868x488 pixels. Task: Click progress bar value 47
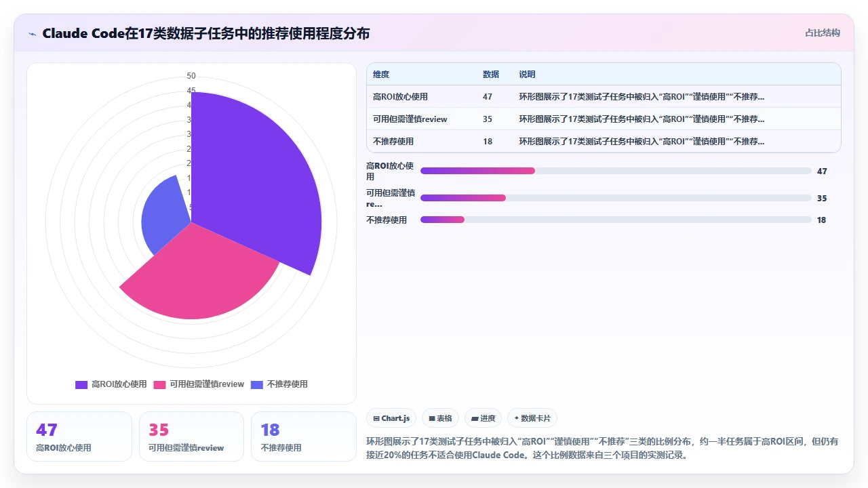[x=822, y=171]
